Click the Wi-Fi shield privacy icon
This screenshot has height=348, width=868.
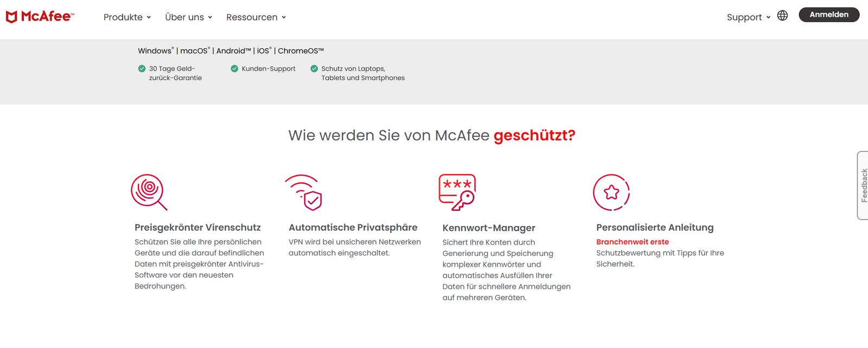coord(304,192)
